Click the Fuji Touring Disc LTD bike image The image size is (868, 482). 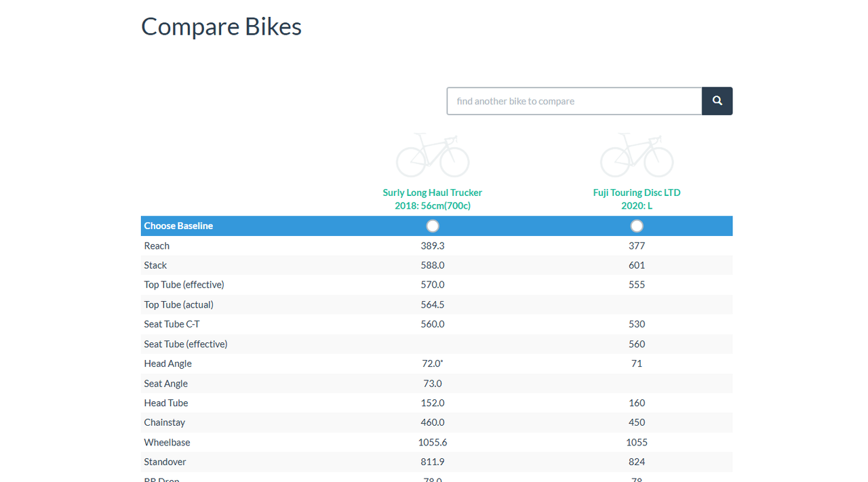pyautogui.click(x=637, y=155)
